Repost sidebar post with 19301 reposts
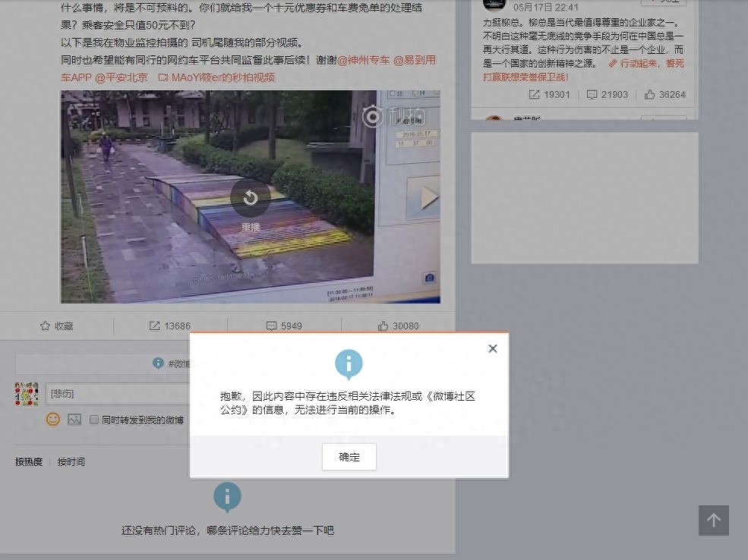The width and height of the screenshot is (748, 560). [x=550, y=94]
